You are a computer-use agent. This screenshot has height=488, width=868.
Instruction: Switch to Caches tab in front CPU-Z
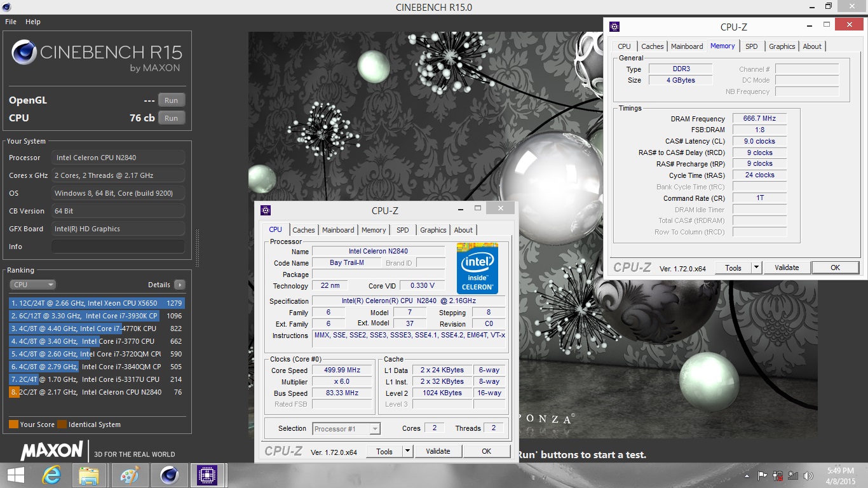point(304,230)
